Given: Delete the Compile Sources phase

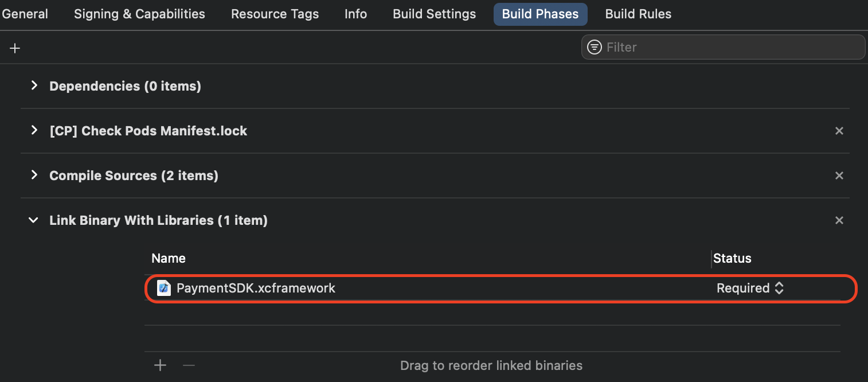Looking at the screenshot, I should coord(839,176).
